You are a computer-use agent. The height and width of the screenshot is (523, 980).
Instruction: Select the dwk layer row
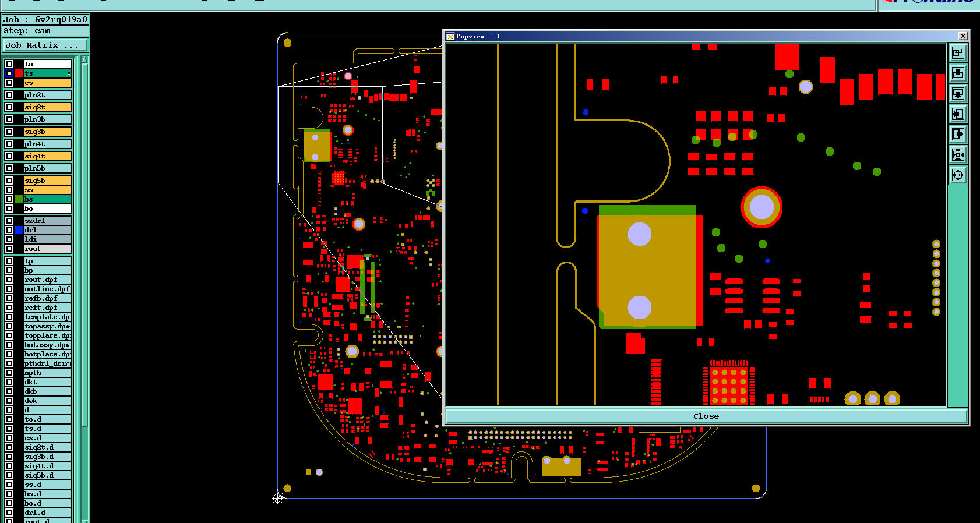point(47,401)
